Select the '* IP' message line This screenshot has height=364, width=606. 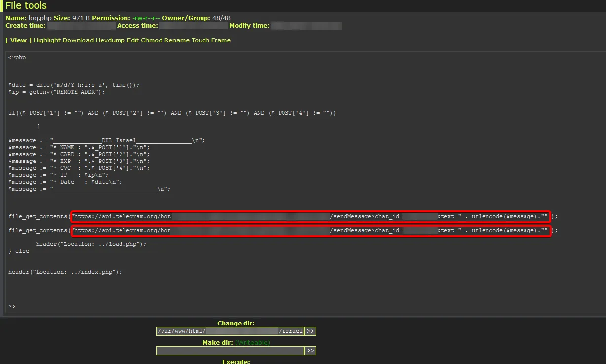[58, 175]
